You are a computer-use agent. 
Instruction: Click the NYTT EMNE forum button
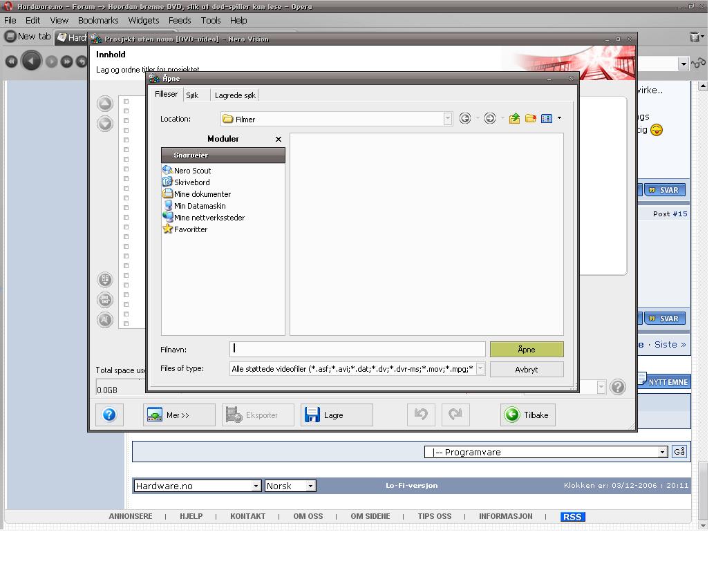(x=664, y=381)
